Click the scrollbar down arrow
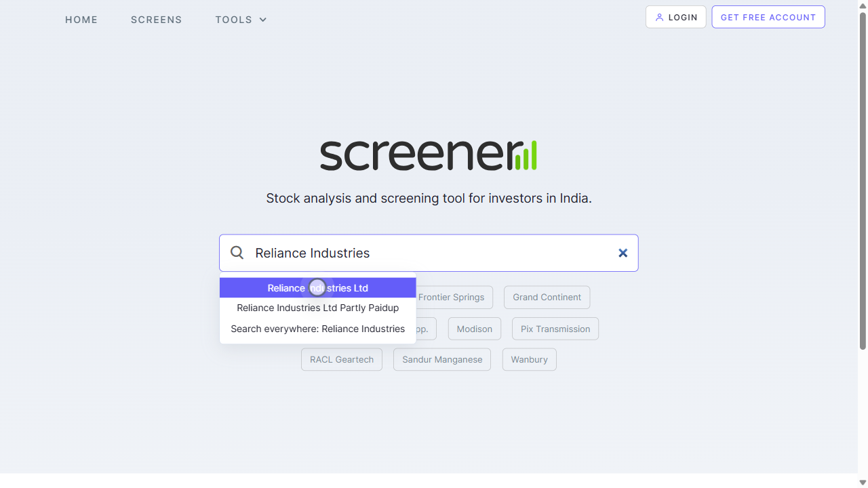868x488 pixels. click(863, 483)
